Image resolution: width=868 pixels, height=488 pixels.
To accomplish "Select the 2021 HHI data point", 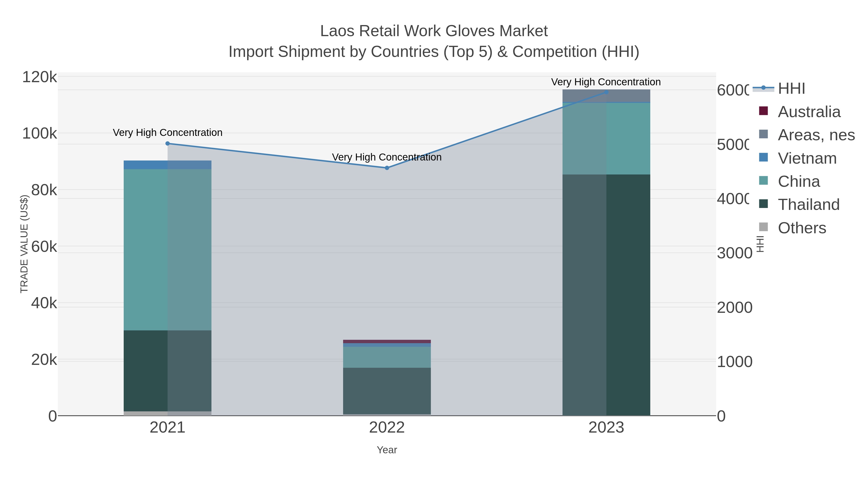I will pos(168,143).
